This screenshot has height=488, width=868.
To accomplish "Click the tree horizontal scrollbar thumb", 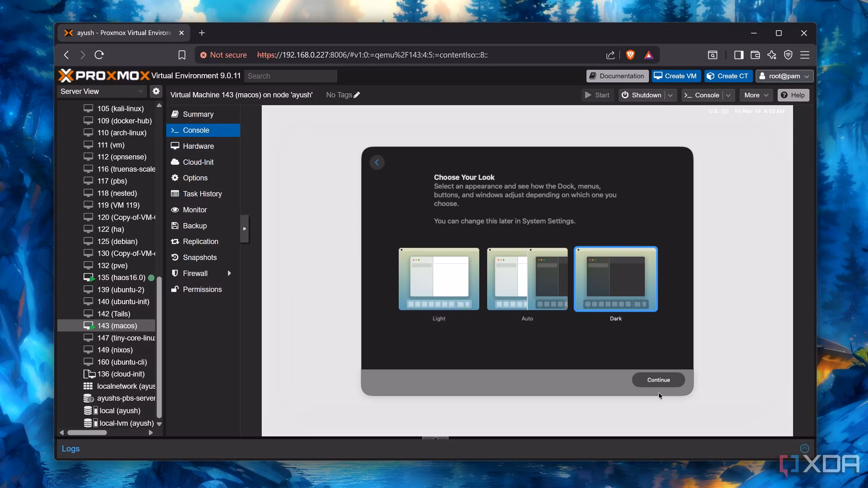I will (87, 432).
